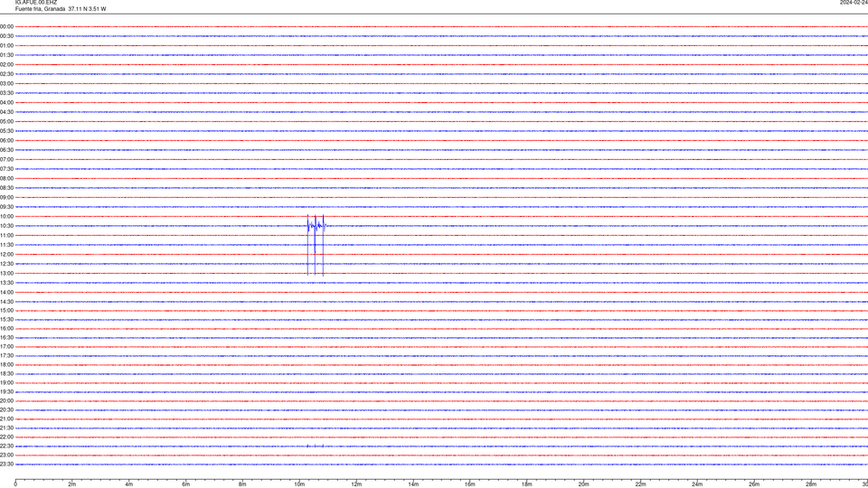
Task: Select the 03:00 trace time label
Action: point(6,83)
